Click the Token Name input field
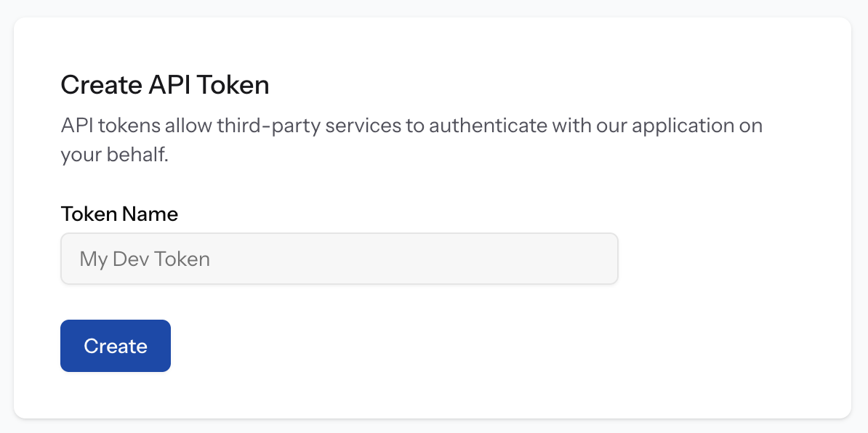868x433 pixels. [339, 259]
